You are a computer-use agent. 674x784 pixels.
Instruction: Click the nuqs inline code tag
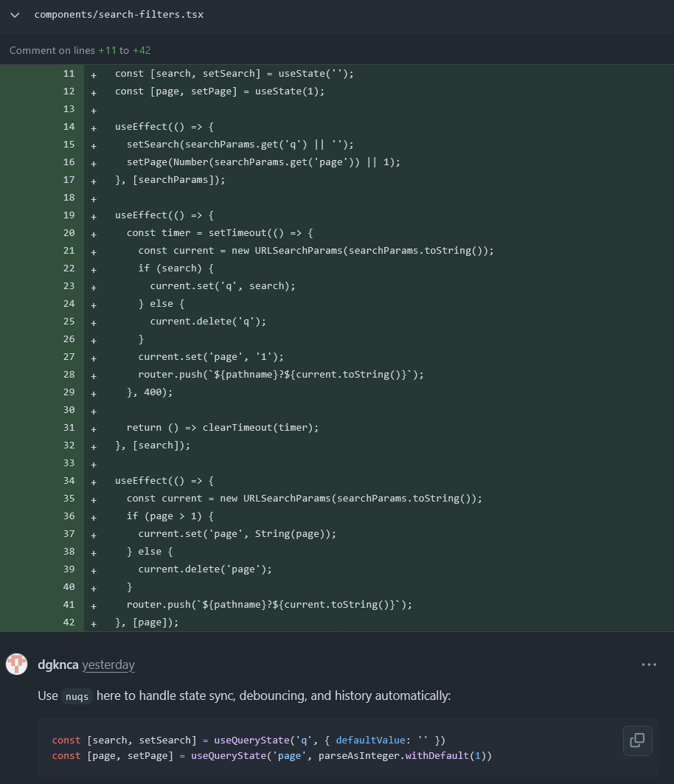(x=77, y=696)
